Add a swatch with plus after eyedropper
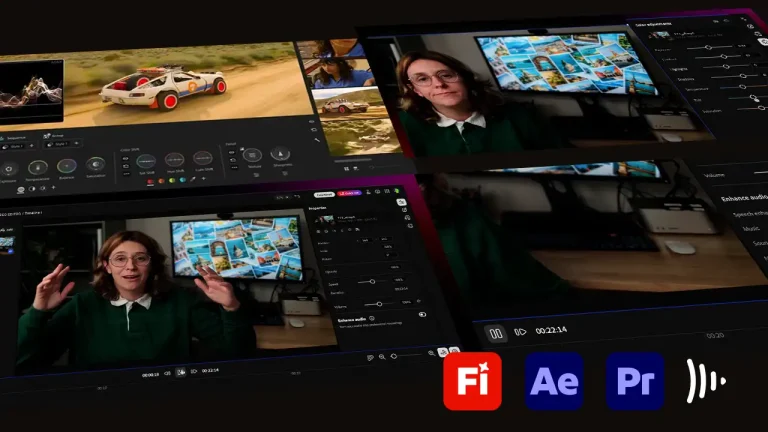The image size is (768, 432). click(x=204, y=178)
